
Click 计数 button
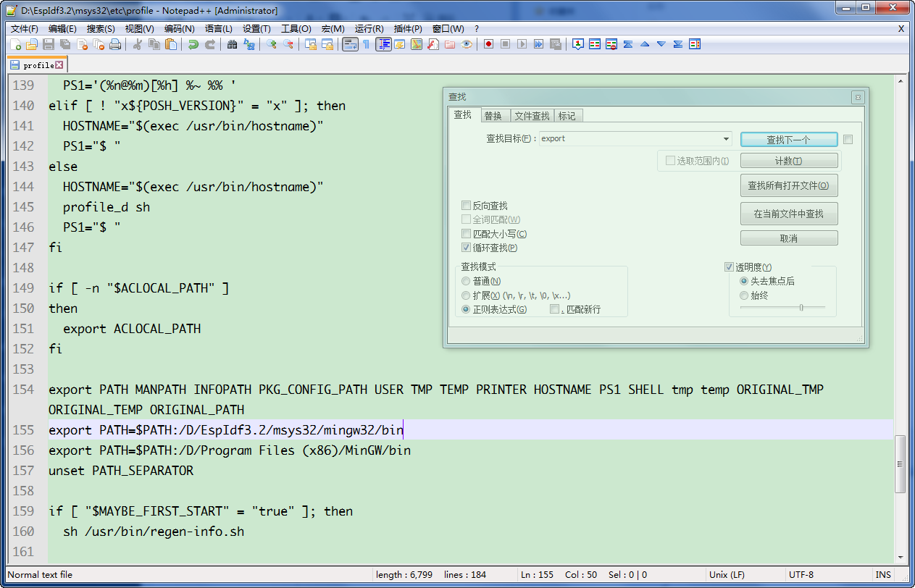789,161
